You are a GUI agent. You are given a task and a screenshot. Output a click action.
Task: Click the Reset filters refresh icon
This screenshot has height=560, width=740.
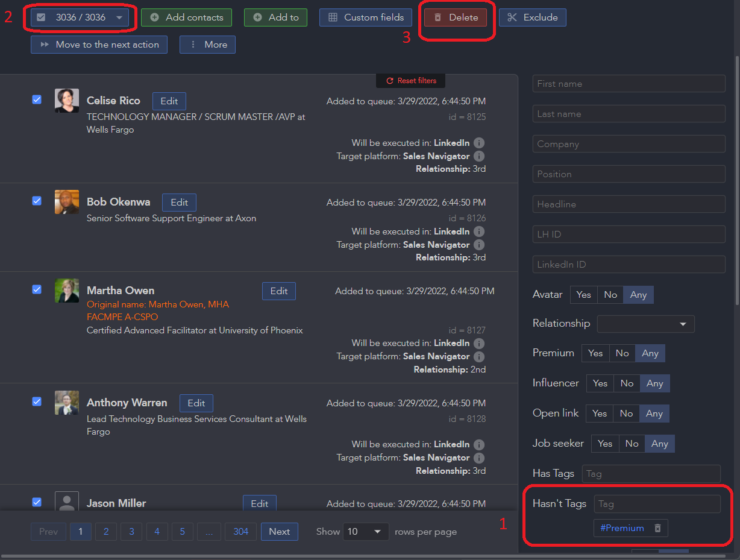pyautogui.click(x=391, y=80)
